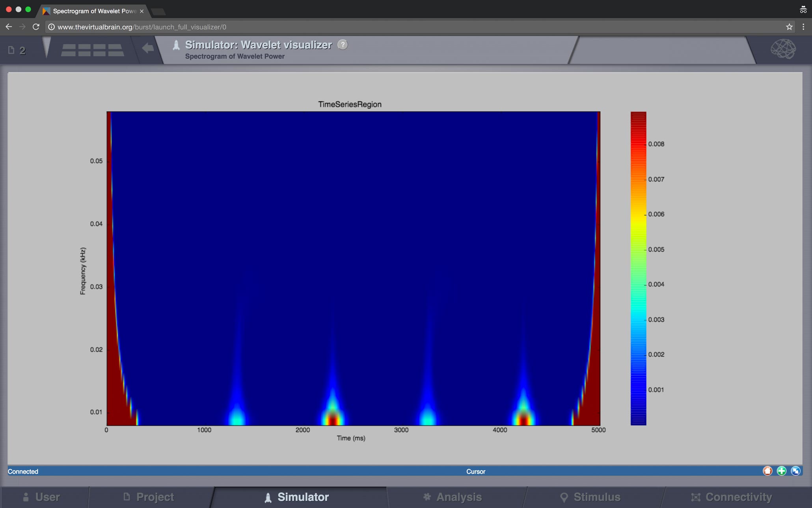This screenshot has height=508, width=812.
Task: Open the burst history grid icon
Action: coord(92,50)
